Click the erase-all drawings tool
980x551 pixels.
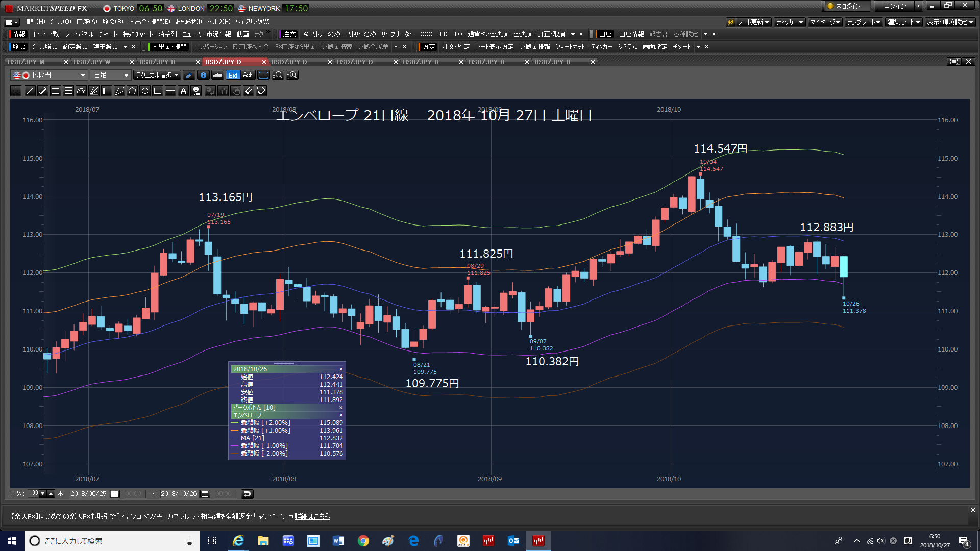[x=261, y=91]
